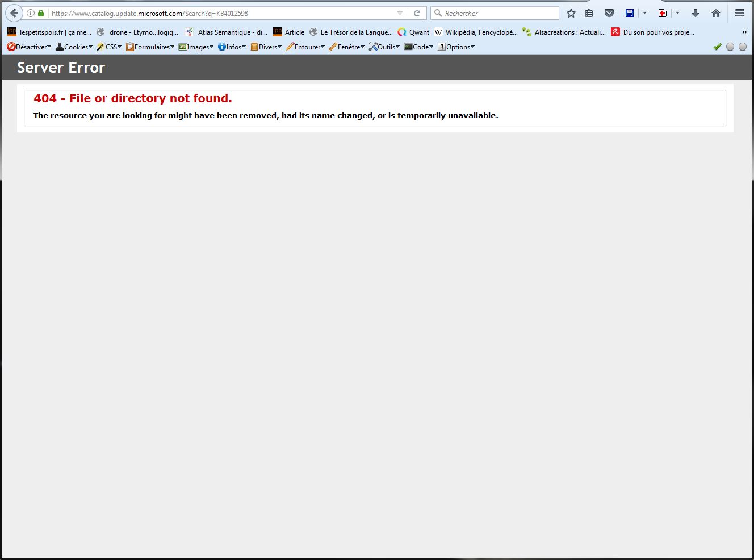Image resolution: width=754 pixels, height=560 pixels.
Task: Open the Fenêtre toolbar menu
Action: pos(347,47)
